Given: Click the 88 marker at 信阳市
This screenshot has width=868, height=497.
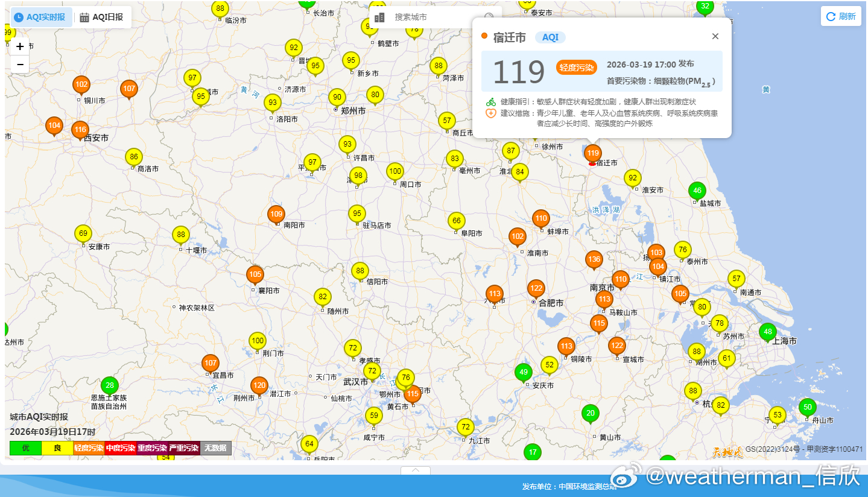Looking at the screenshot, I should (x=360, y=271).
